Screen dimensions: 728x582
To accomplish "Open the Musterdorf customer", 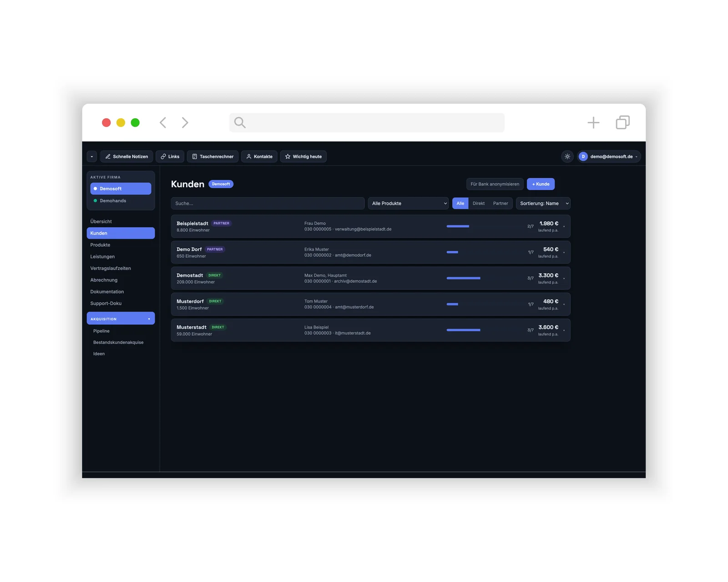I will click(x=370, y=304).
